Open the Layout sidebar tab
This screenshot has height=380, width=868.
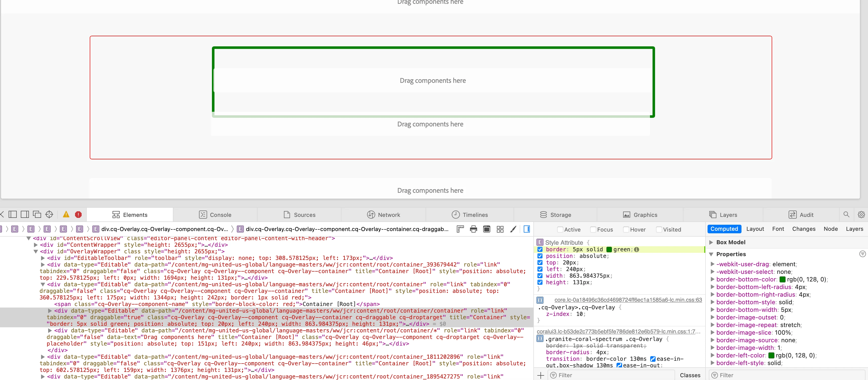pyautogui.click(x=755, y=229)
